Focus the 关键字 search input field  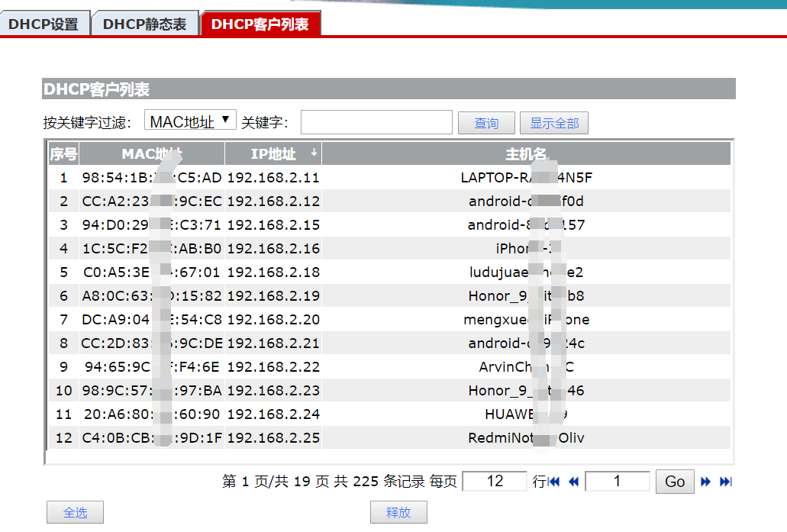pos(376,122)
